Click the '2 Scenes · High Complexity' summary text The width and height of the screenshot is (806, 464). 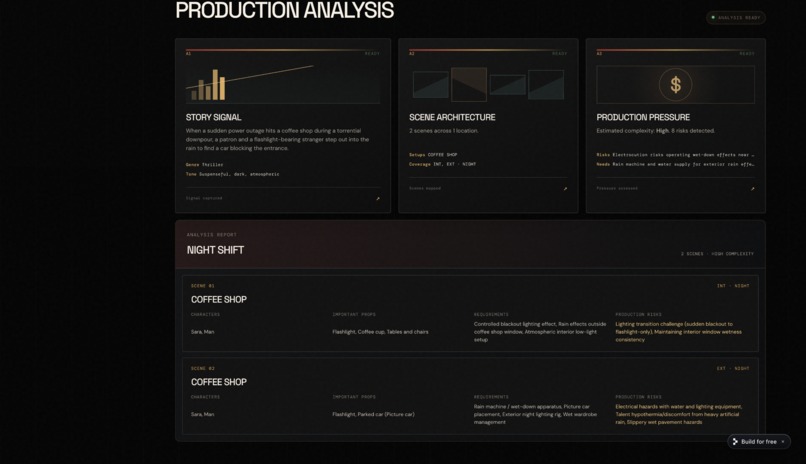point(717,254)
